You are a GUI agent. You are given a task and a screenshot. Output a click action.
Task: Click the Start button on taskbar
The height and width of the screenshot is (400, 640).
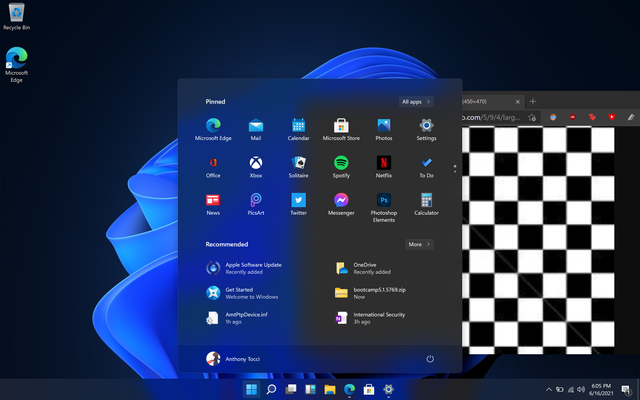(x=251, y=389)
